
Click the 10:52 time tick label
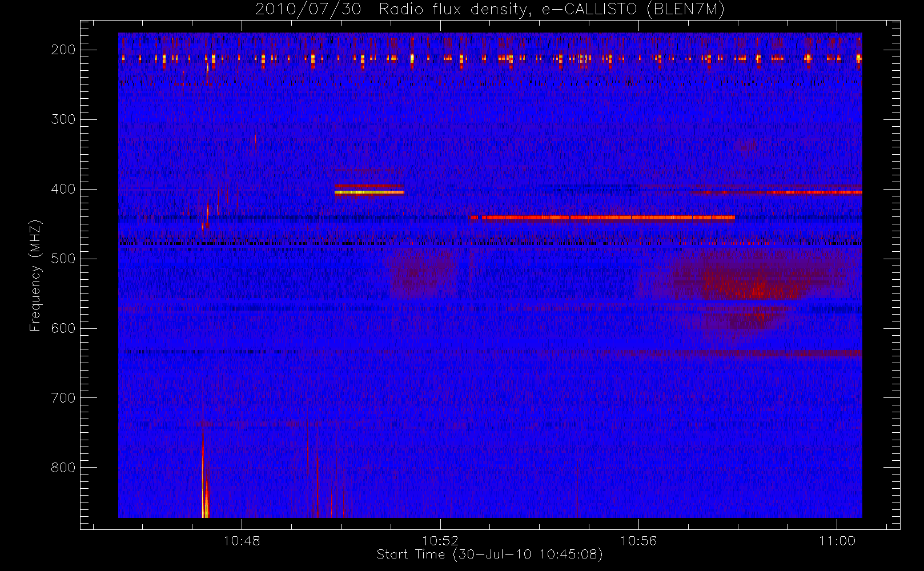[x=440, y=541]
